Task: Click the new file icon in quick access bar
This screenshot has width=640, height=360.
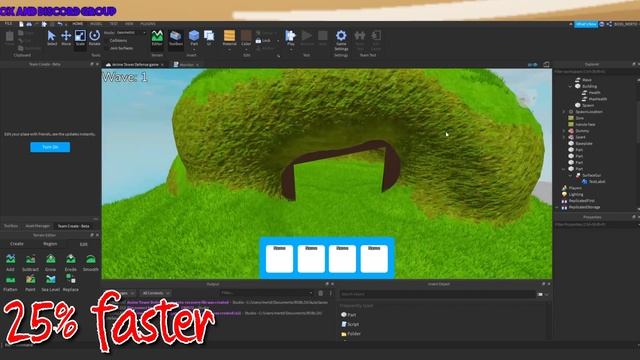Action: pos(21,24)
